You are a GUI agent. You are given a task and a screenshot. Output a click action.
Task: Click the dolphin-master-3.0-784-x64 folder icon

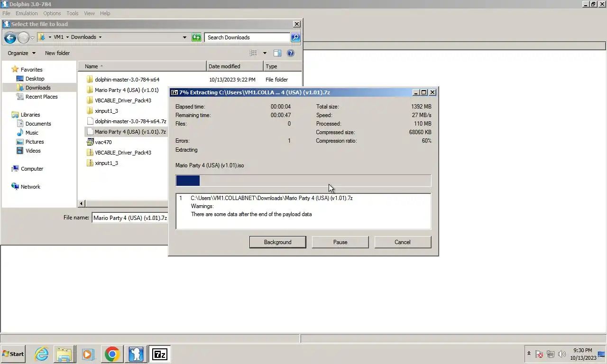90,80
